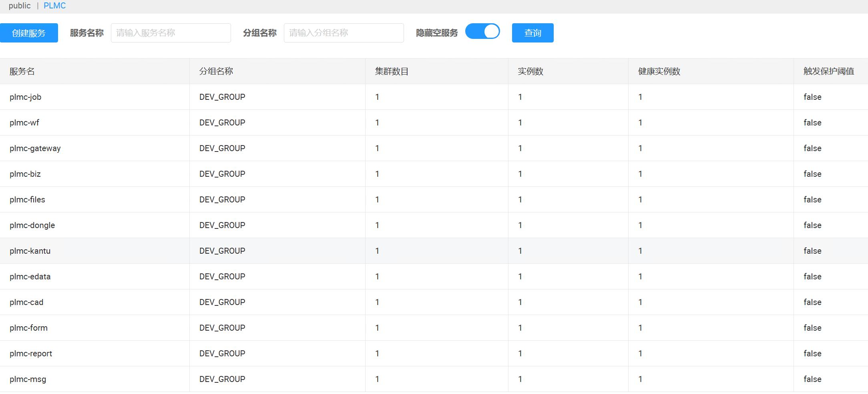Select the plmc-cad service name
The height and width of the screenshot is (394, 868).
click(26, 302)
